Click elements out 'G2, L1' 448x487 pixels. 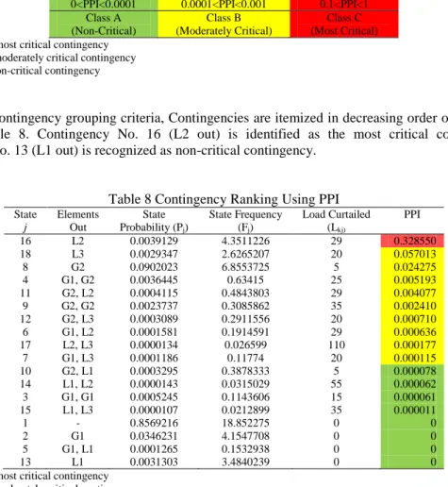tap(77, 371)
